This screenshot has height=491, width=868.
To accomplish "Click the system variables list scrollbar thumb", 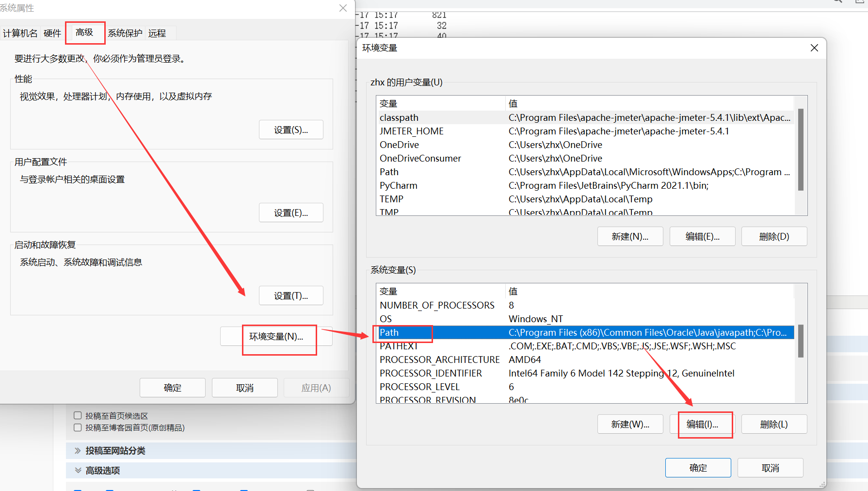I will (x=801, y=341).
